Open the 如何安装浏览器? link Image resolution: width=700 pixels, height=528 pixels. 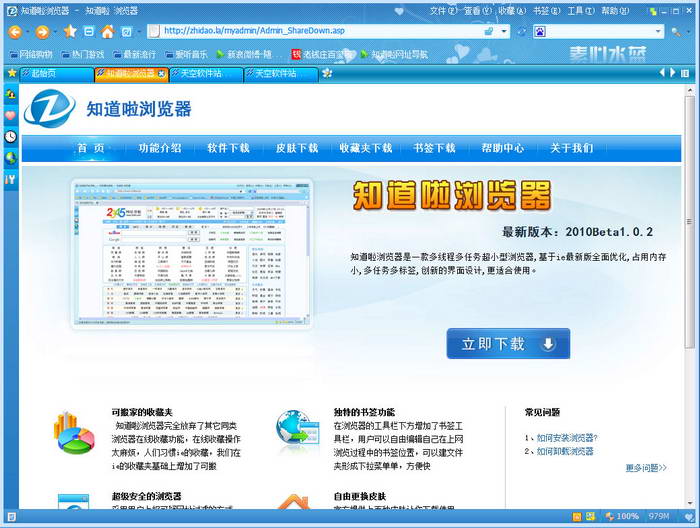[567, 438]
